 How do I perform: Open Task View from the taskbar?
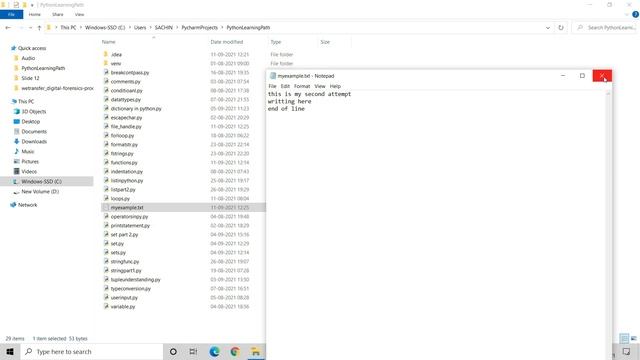193,351
